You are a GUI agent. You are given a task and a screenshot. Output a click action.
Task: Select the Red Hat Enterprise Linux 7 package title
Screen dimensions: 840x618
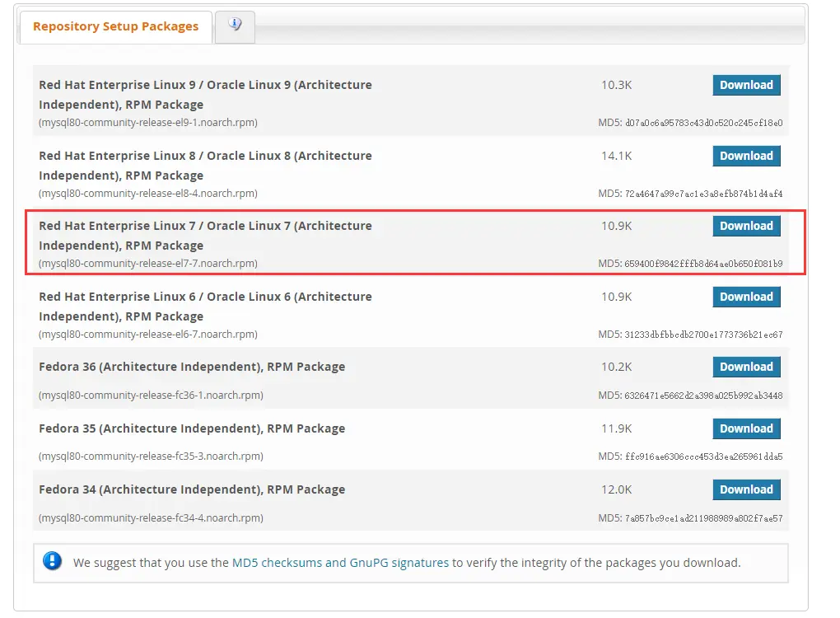click(205, 235)
